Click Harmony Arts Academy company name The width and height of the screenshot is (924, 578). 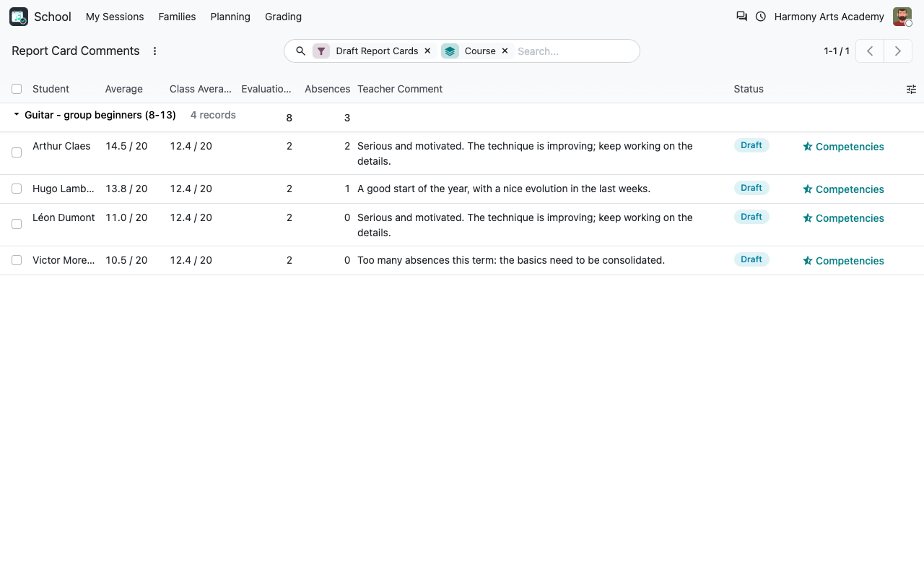(x=829, y=17)
